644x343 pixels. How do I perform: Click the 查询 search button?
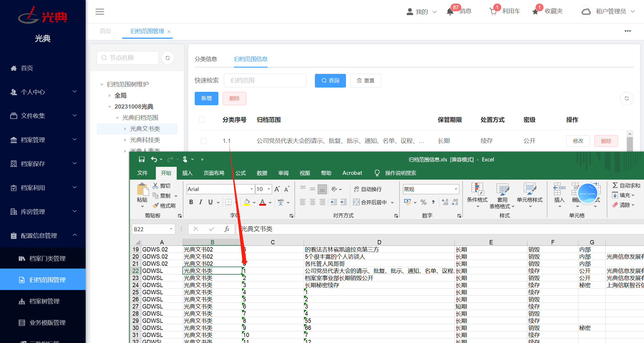pos(330,81)
